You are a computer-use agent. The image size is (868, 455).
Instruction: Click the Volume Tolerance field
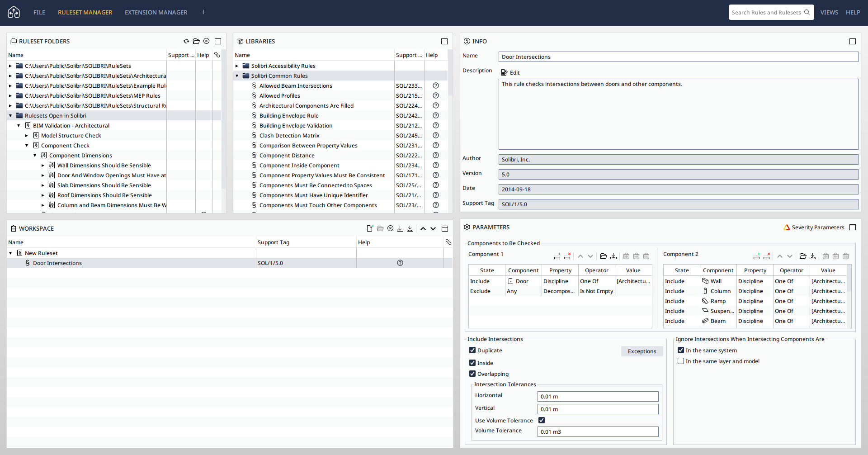(x=598, y=431)
